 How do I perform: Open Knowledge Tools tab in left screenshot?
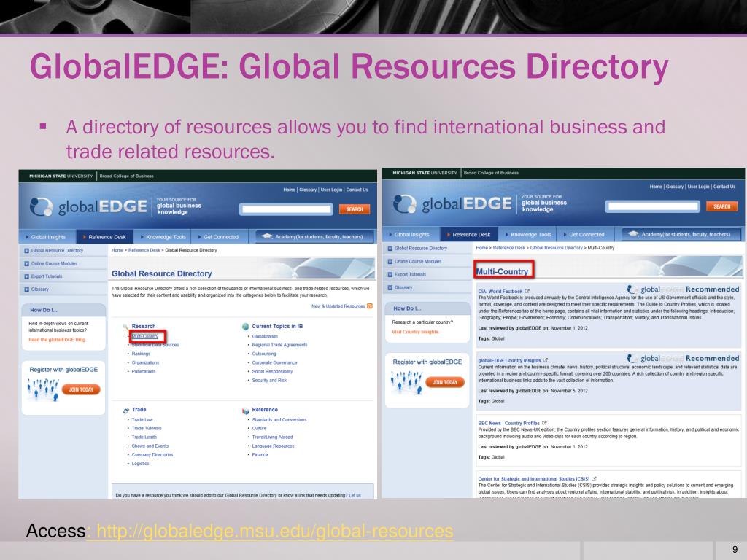click(x=163, y=237)
